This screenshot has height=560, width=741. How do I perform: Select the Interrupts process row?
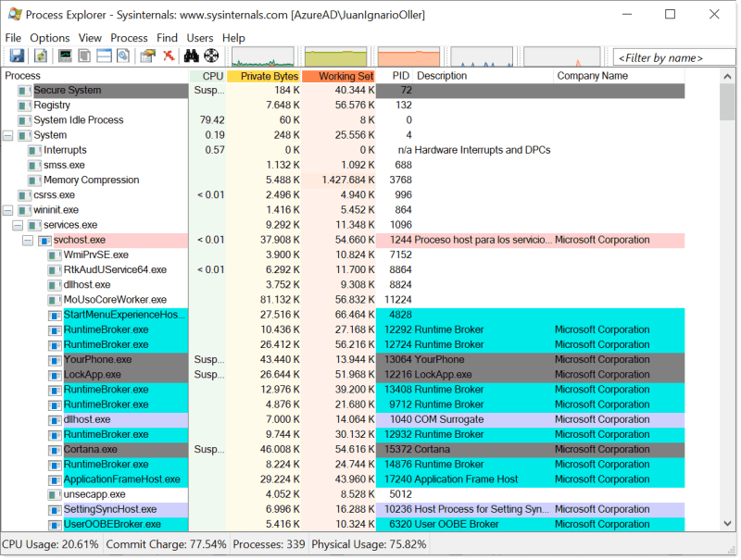pyautogui.click(x=343, y=150)
